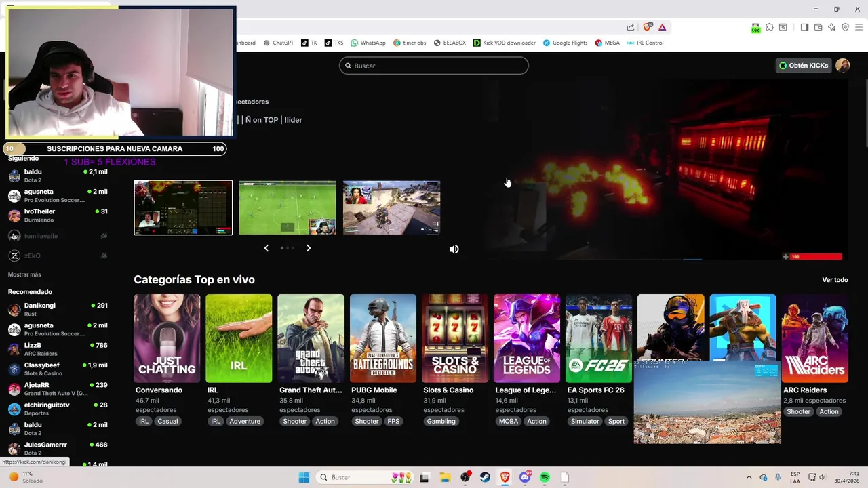Toggle the browser sidebar panel icon
This screenshot has width=868, height=488.
804,27
